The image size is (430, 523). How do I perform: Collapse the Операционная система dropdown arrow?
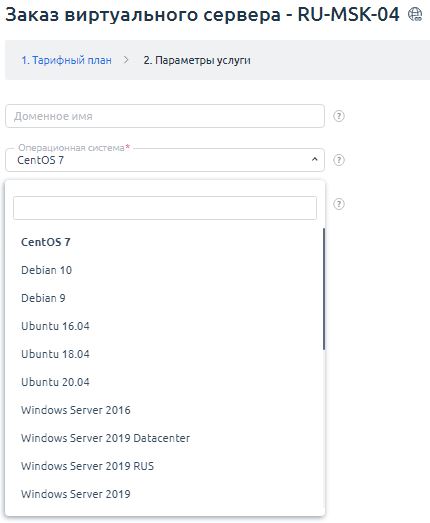[315, 160]
